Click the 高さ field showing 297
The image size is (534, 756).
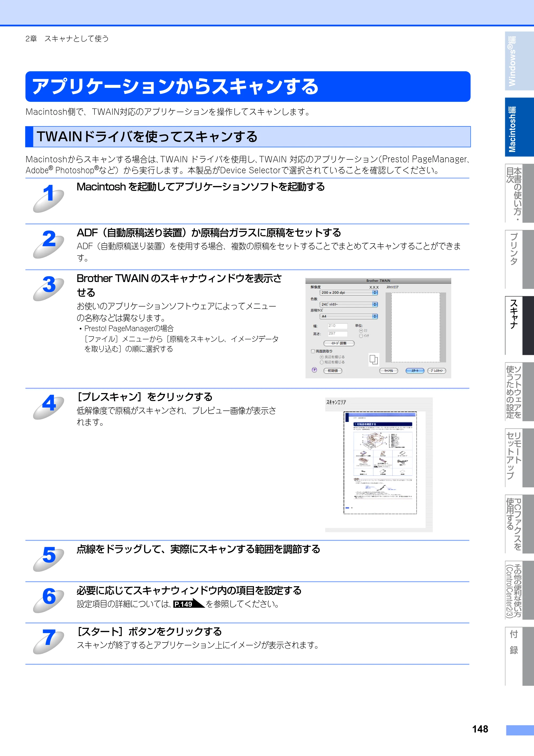point(337,334)
